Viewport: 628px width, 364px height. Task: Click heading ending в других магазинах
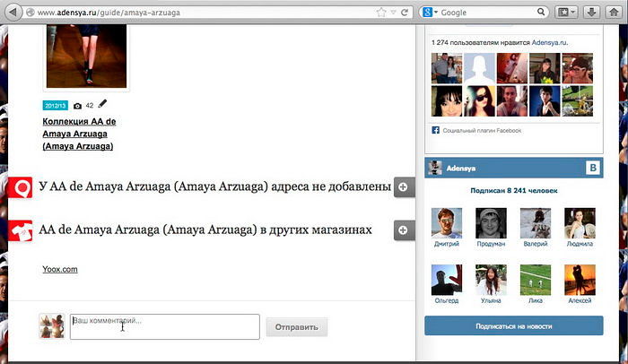[205, 230]
